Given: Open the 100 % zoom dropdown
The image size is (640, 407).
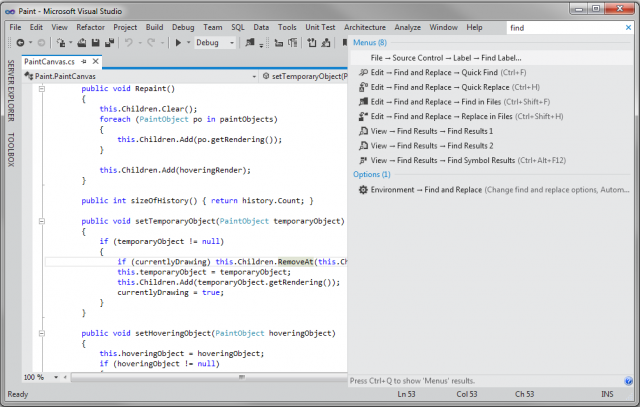Looking at the screenshot, I should coord(56,377).
